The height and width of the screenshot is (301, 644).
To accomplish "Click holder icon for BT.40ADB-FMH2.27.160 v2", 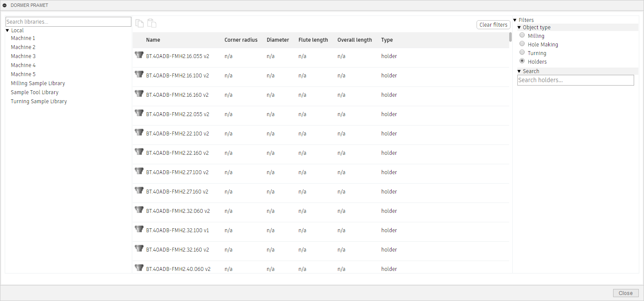I will pyautogui.click(x=139, y=190).
